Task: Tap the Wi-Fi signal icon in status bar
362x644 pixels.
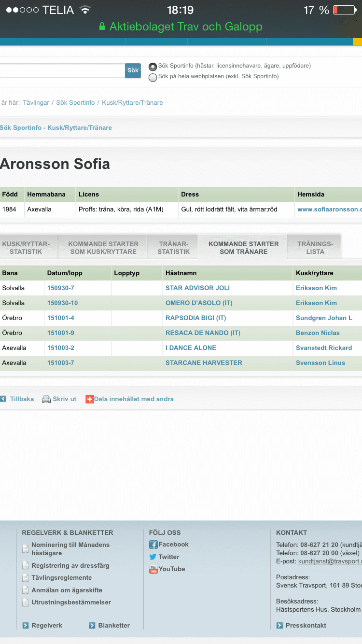Action: click(x=85, y=10)
